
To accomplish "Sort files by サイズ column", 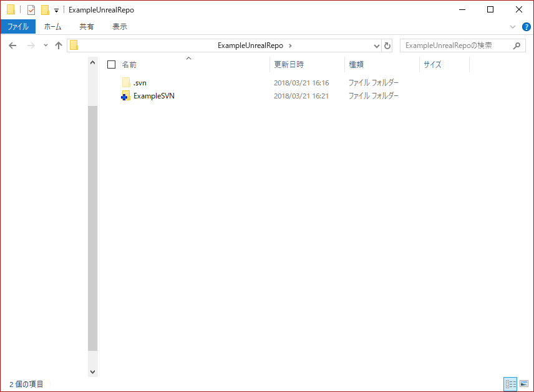I will [432, 65].
